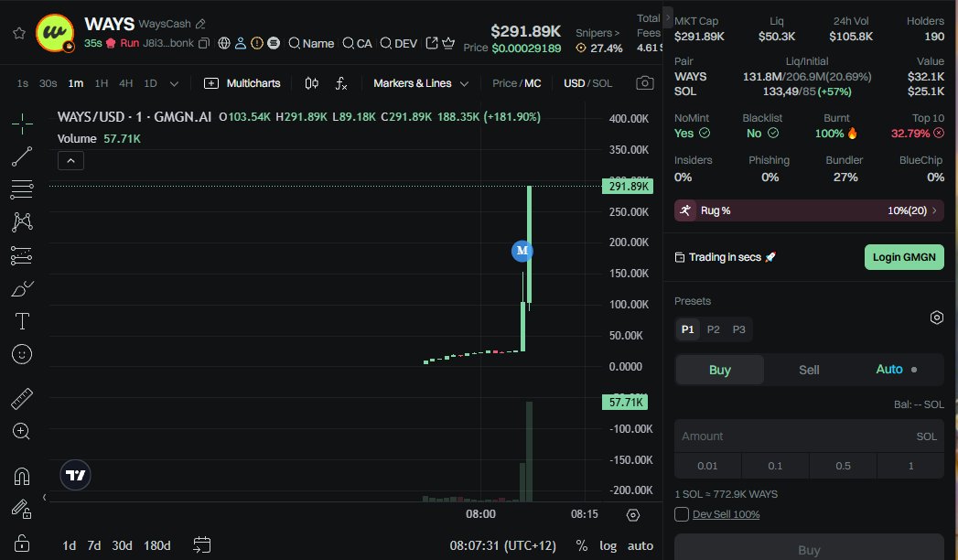Open the orange warning info icon

(x=257, y=43)
